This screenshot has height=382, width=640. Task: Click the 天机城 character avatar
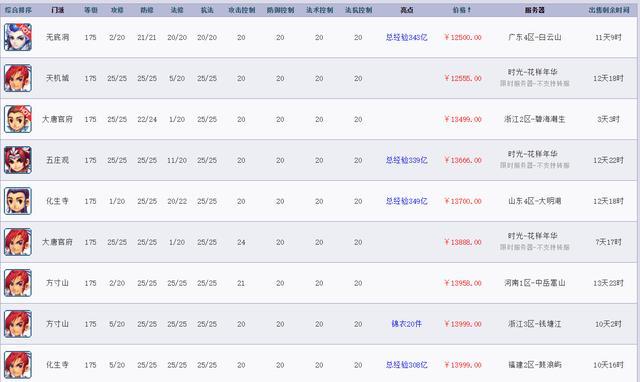18,78
